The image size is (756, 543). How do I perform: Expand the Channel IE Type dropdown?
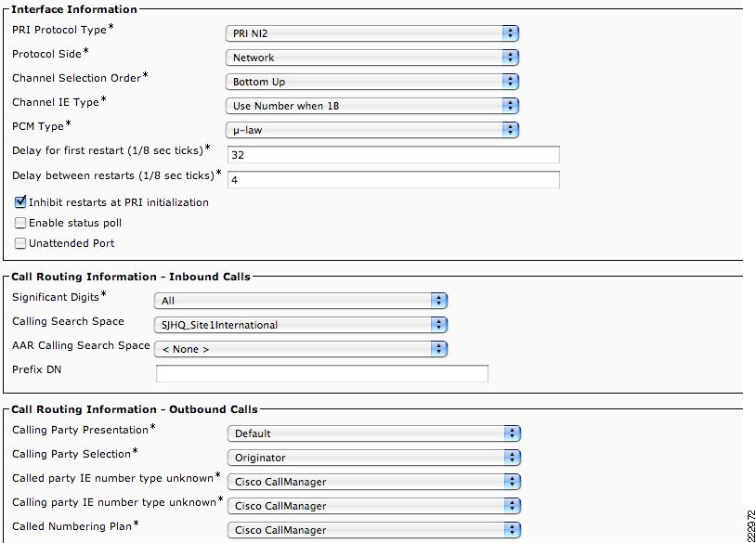click(371, 106)
